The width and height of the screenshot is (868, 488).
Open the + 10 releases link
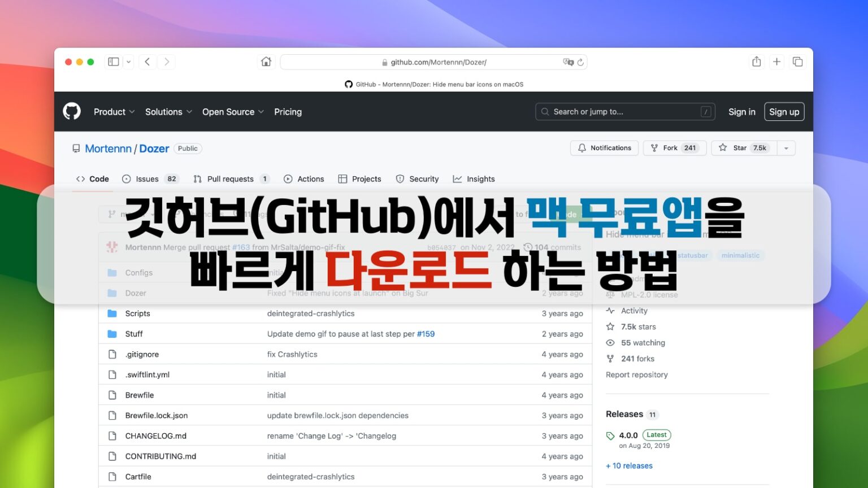(x=629, y=465)
